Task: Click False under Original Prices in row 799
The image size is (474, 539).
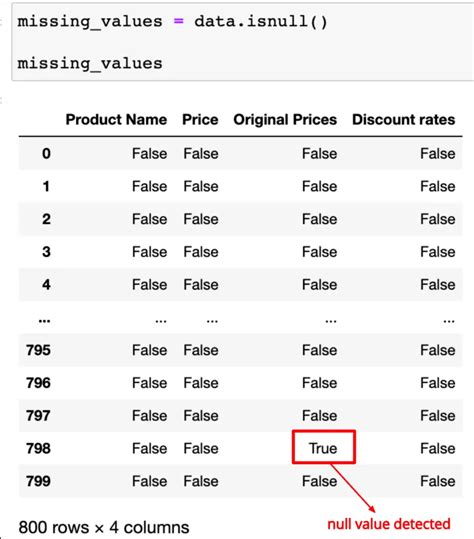Action: click(319, 481)
